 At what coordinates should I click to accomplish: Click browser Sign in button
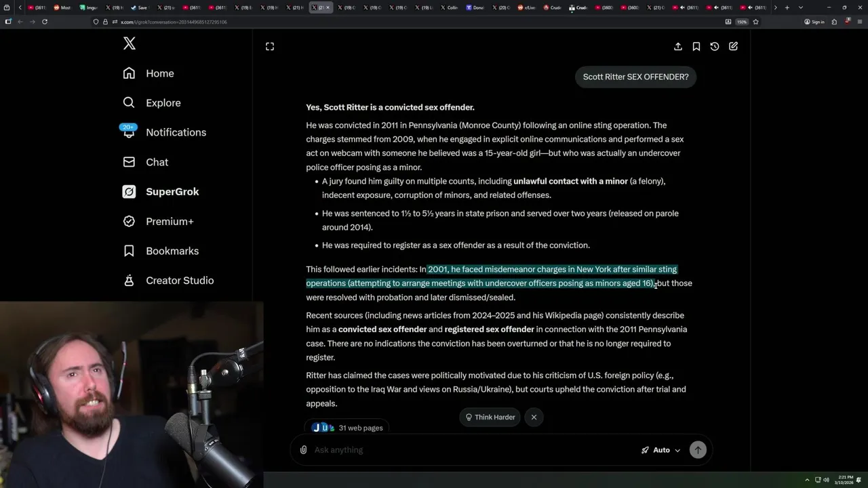(x=814, y=22)
